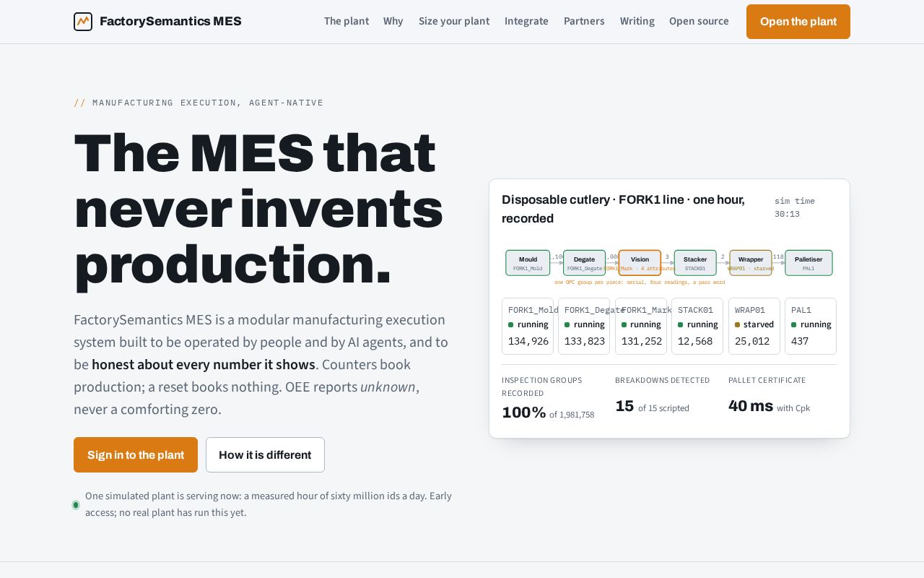The image size is (924, 578).
Task: Click the 100% inspection groups value
Action: [x=524, y=413]
